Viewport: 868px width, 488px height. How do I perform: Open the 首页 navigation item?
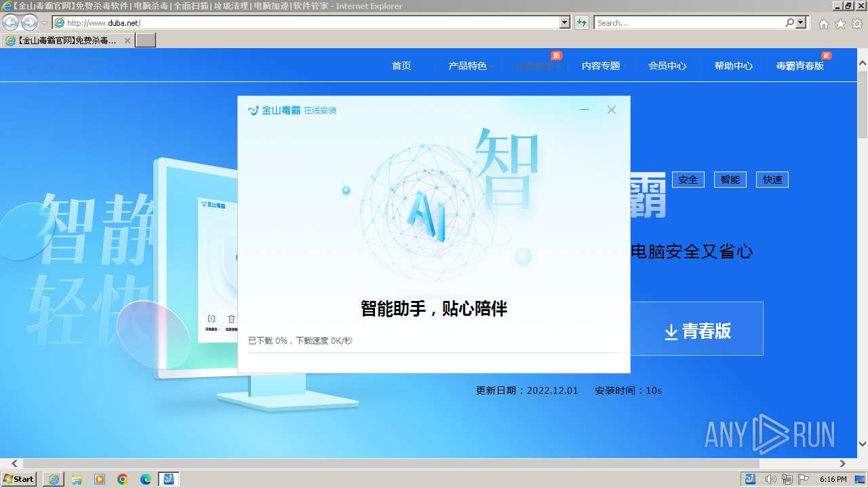[x=401, y=66]
